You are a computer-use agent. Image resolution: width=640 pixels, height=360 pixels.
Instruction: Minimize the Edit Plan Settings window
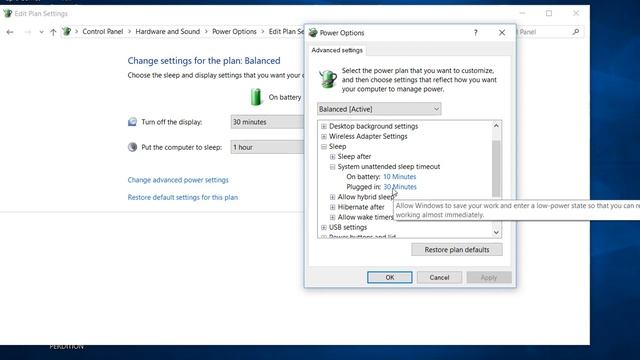click(522, 13)
